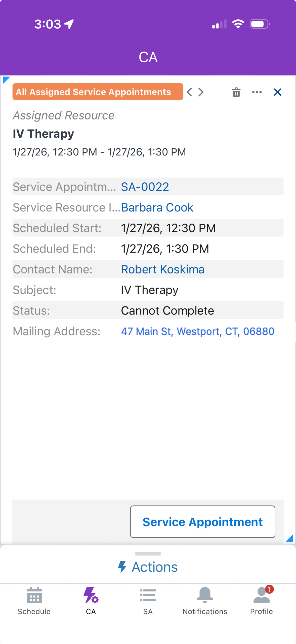Viewport: 296px width, 644px height.
Task: Open the Schedule tab
Action: (x=34, y=601)
